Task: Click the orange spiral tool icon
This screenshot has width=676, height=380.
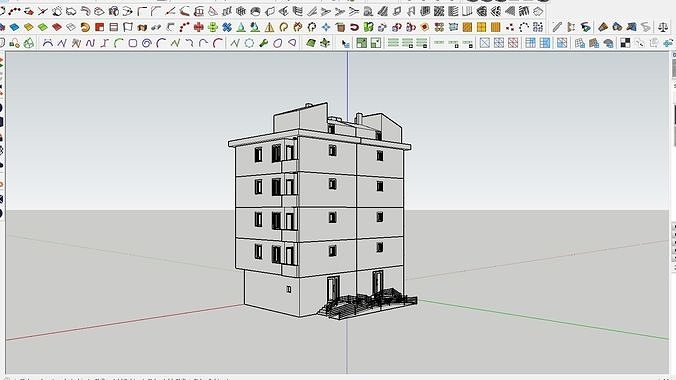Action: pyautogui.click(x=85, y=28)
